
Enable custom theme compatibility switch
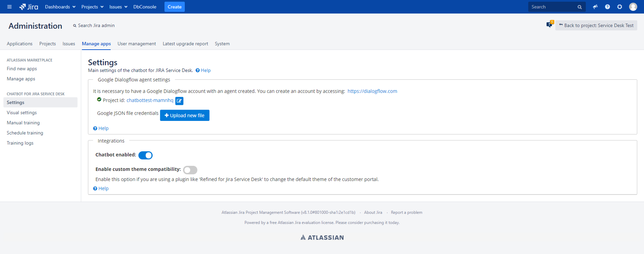[x=190, y=170]
